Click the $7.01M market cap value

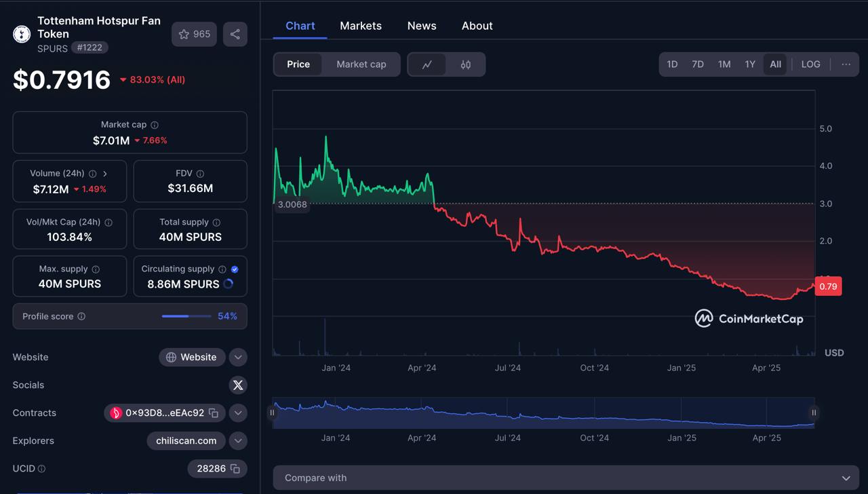click(x=111, y=140)
